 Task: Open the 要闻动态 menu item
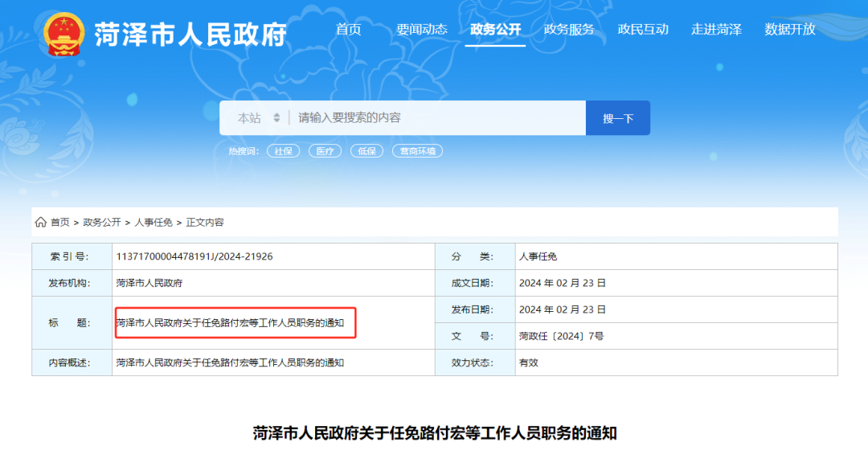422,29
